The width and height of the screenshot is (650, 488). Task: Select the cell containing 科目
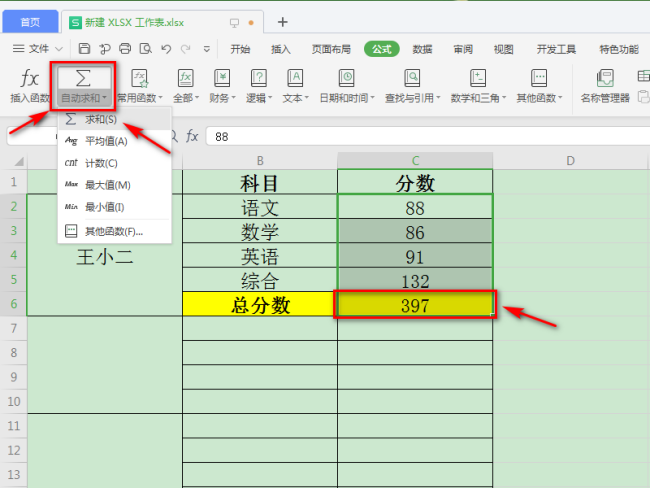tap(260, 182)
